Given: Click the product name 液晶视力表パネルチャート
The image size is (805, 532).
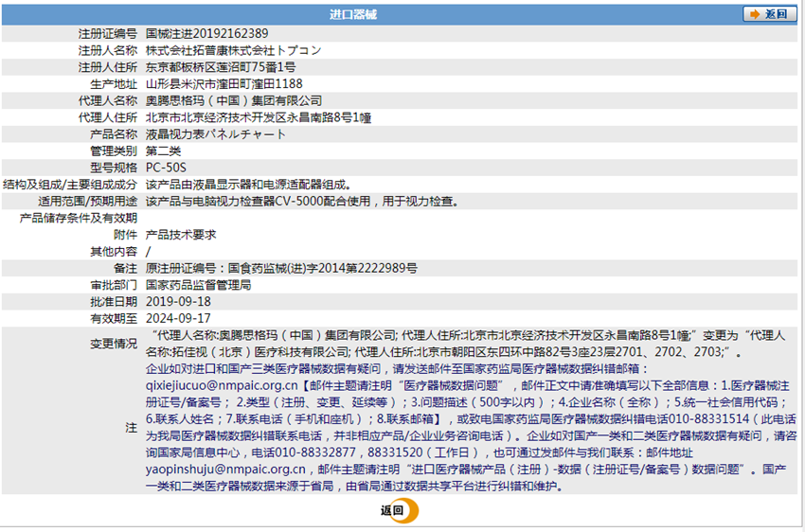Looking at the screenshot, I should (216, 134).
